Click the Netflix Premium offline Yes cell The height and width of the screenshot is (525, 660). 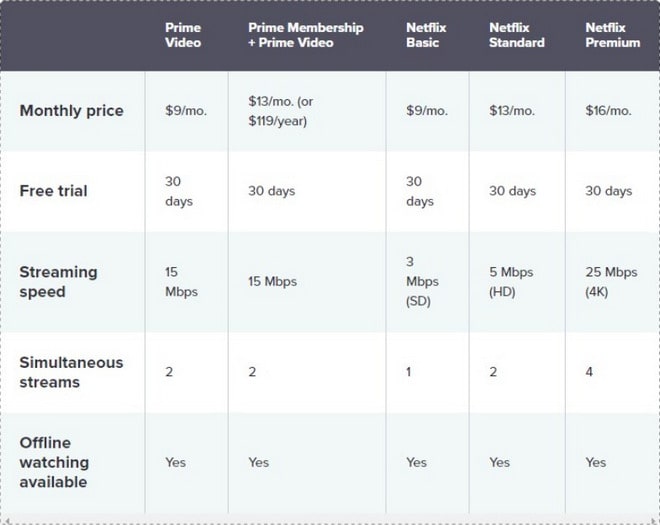coord(596,462)
